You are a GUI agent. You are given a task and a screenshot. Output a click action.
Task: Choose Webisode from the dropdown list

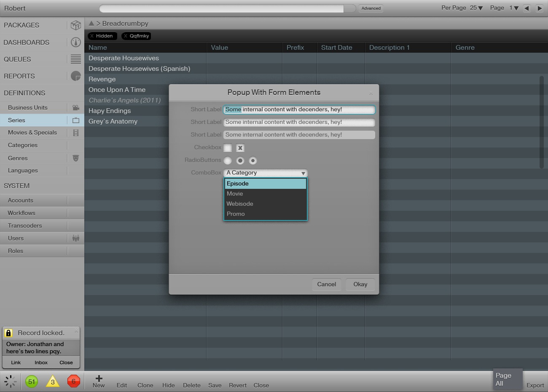click(240, 204)
